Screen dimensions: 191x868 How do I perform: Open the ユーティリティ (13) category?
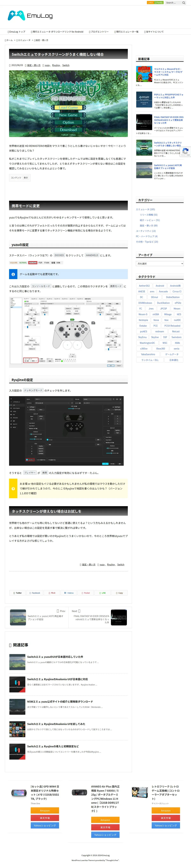[146, 231]
